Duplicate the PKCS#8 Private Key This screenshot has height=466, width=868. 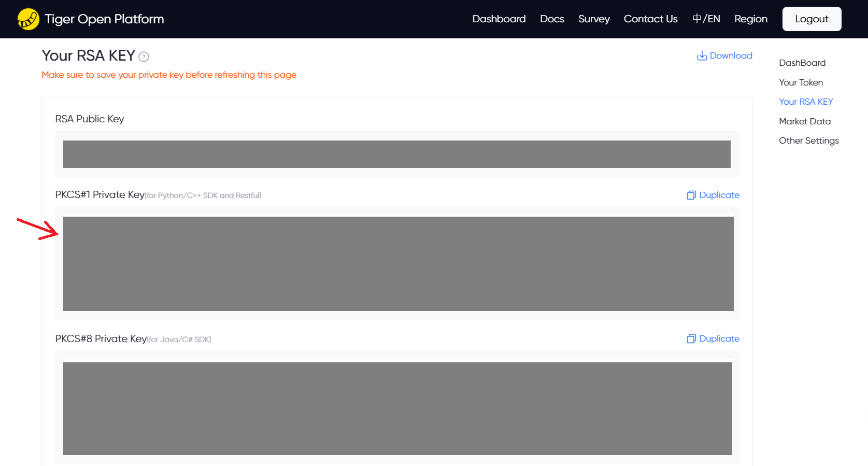(x=713, y=338)
